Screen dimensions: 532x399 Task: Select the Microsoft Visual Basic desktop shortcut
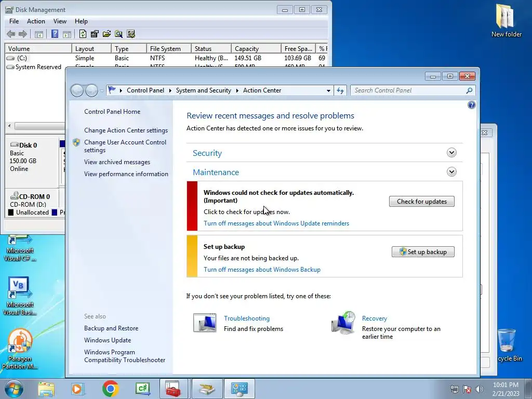(x=20, y=296)
